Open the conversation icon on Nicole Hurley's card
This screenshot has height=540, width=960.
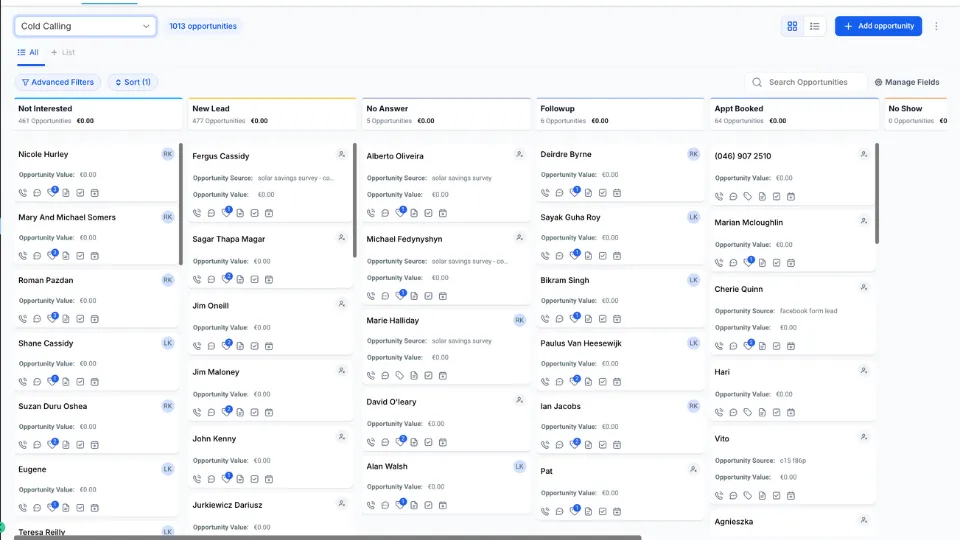37,193
